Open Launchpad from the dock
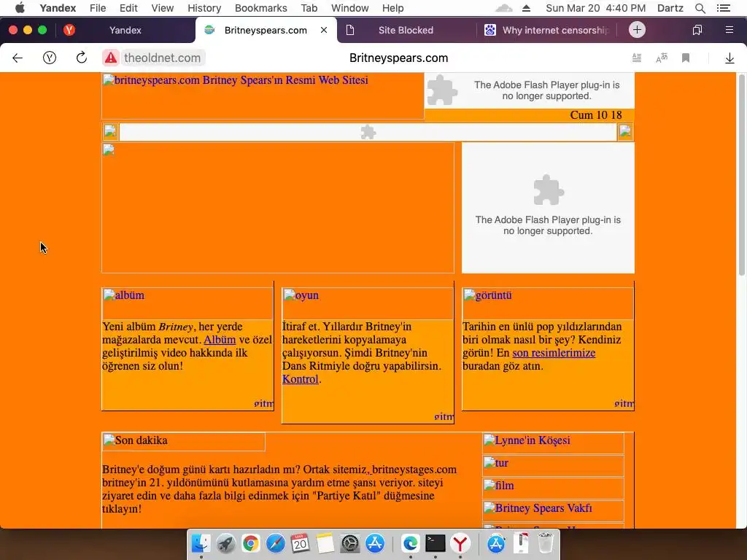The width and height of the screenshot is (747, 560). click(226, 543)
